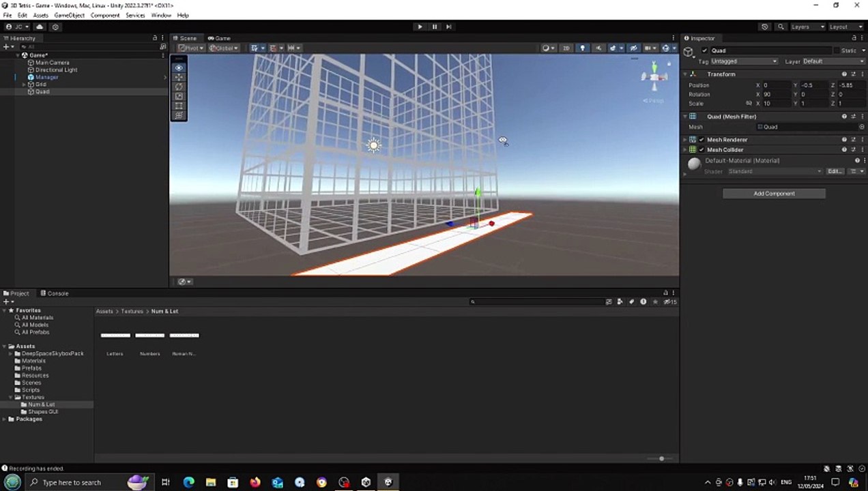Viewport: 868px width, 491px height.
Task: Open the Layers dropdown in toolbar
Action: [807, 27]
